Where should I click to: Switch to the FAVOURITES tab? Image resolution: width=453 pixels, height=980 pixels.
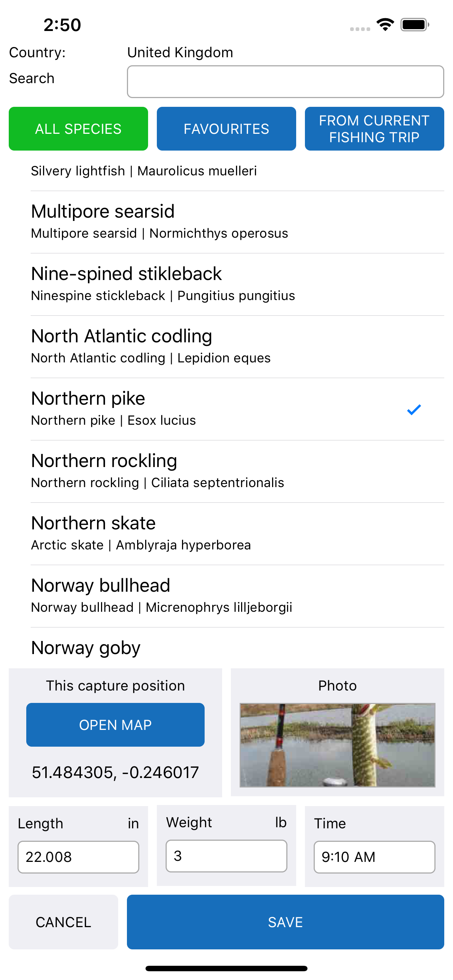pos(226,129)
